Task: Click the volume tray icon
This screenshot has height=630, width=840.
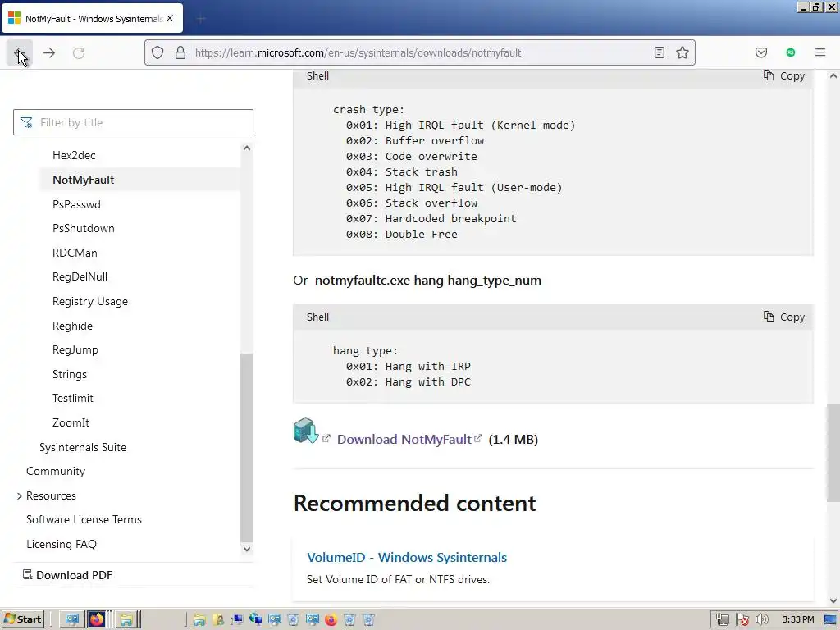Action: click(x=761, y=620)
